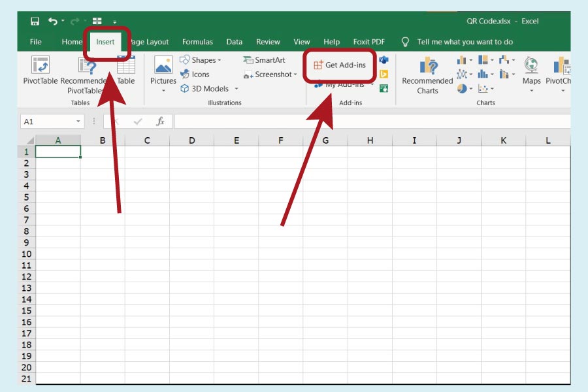Insert a statistic chart
This screenshot has height=392, width=588.
pyautogui.click(x=483, y=74)
